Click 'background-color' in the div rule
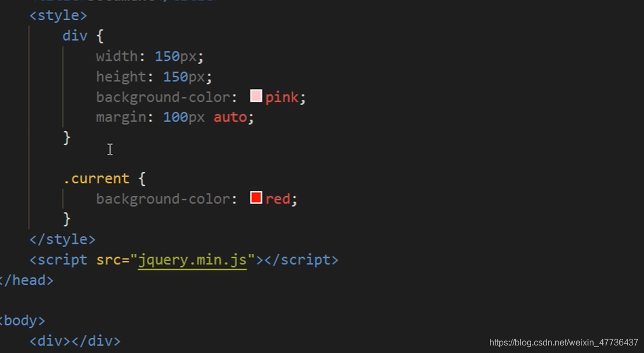The width and height of the screenshot is (644, 353). (x=162, y=98)
